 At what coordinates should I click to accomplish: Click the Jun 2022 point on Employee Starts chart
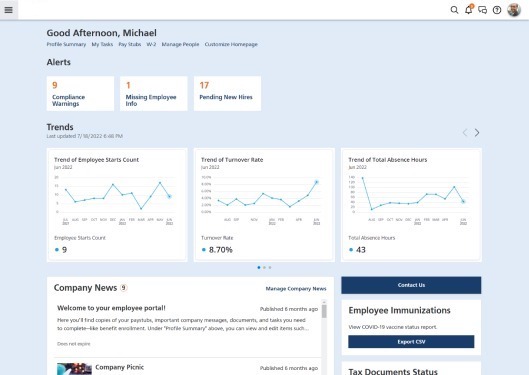pos(169,196)
